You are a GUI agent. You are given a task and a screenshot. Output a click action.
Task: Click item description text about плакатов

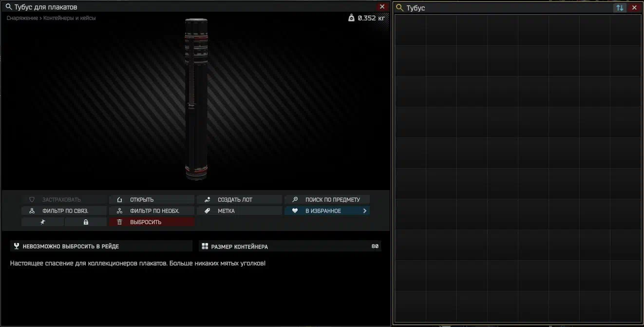pos(138,264)
